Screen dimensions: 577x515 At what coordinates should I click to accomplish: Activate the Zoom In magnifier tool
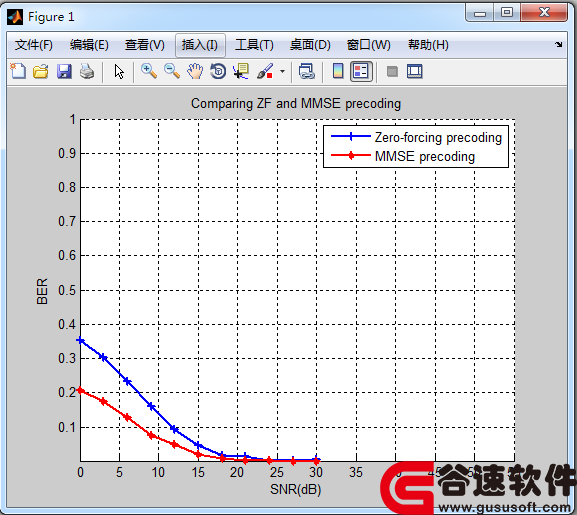coord(149,71)
